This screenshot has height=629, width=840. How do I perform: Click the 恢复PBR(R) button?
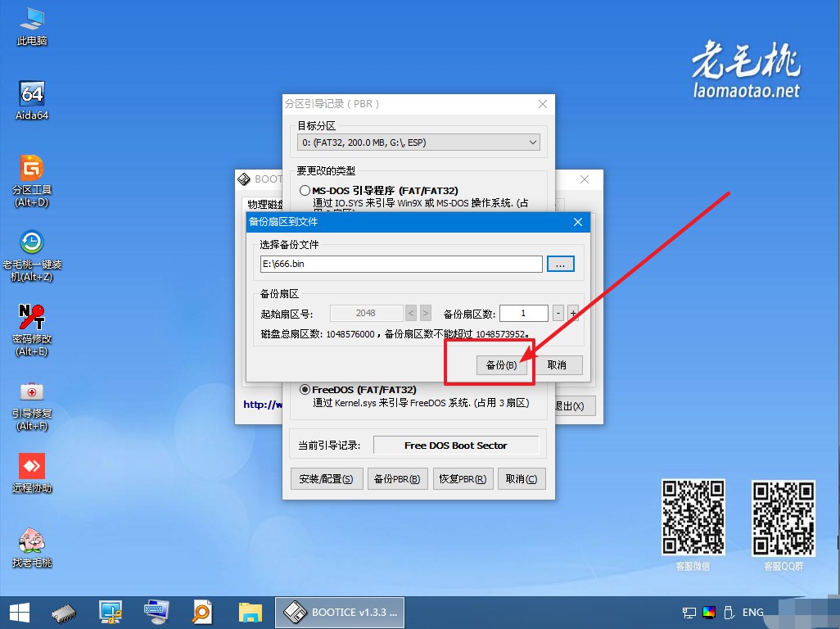pyautogui.click(x=463, y=479)
